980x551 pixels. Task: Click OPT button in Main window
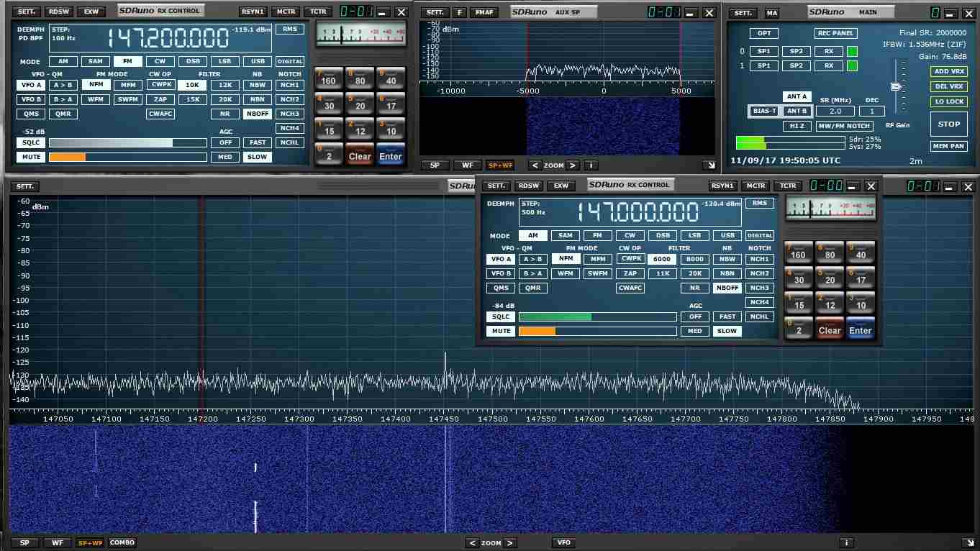pyautogui.click(x=763, y=34)
